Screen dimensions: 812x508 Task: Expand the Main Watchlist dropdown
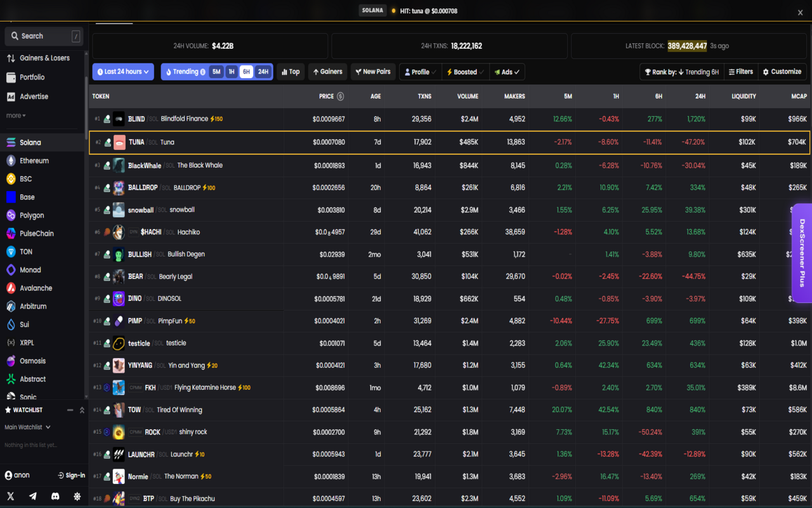click(27, 427)
